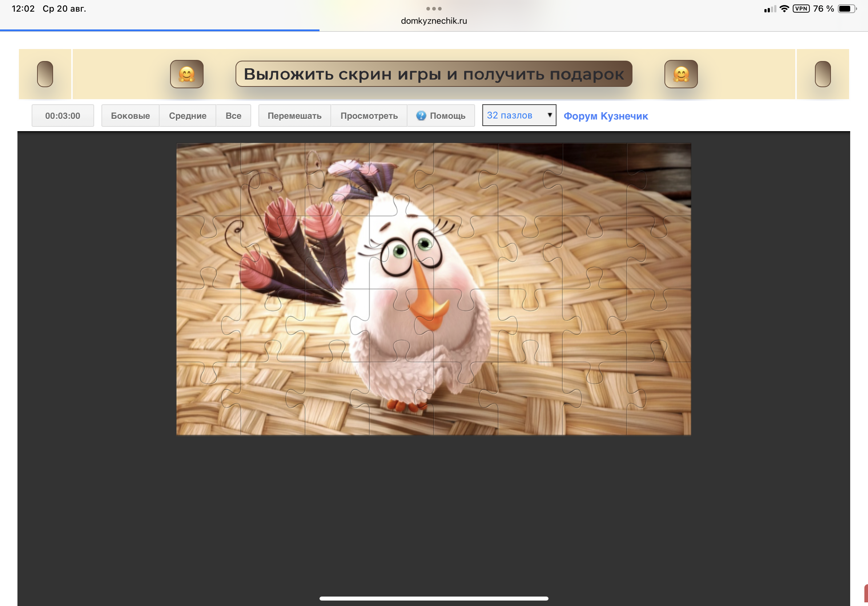Tap the three-dot menu above the URL
This screenshot has height=606, width=868.
click(x=434, y=8)
